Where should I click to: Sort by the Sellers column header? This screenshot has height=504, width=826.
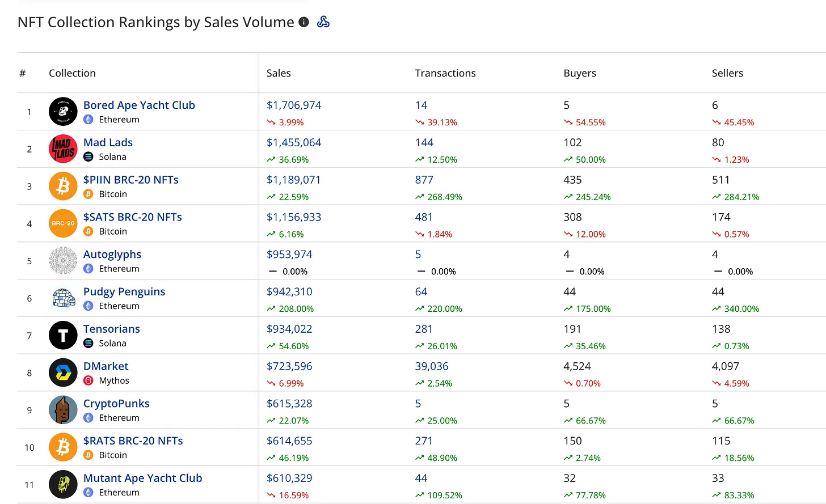tap(727, 73)
